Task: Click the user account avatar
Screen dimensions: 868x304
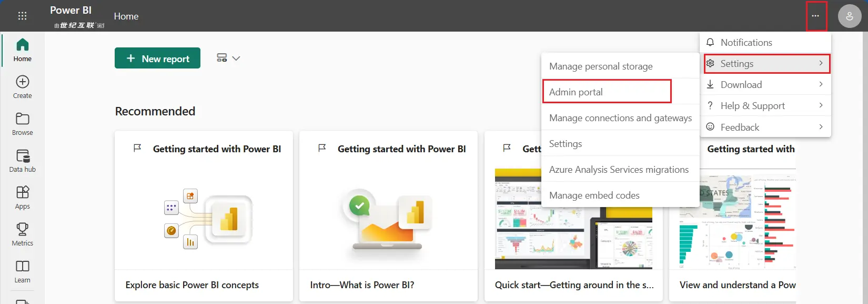Action: coord(849,16)
